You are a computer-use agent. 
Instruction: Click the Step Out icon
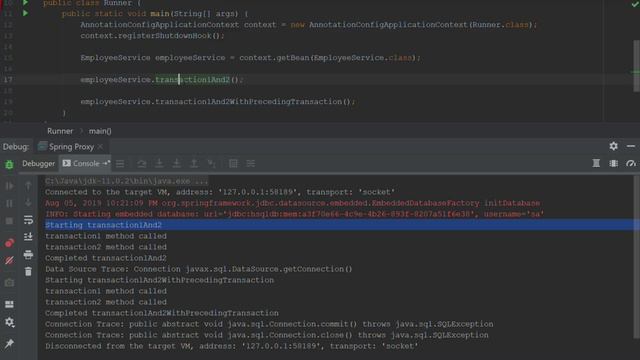pyautogui.click(x=194, y=164)
